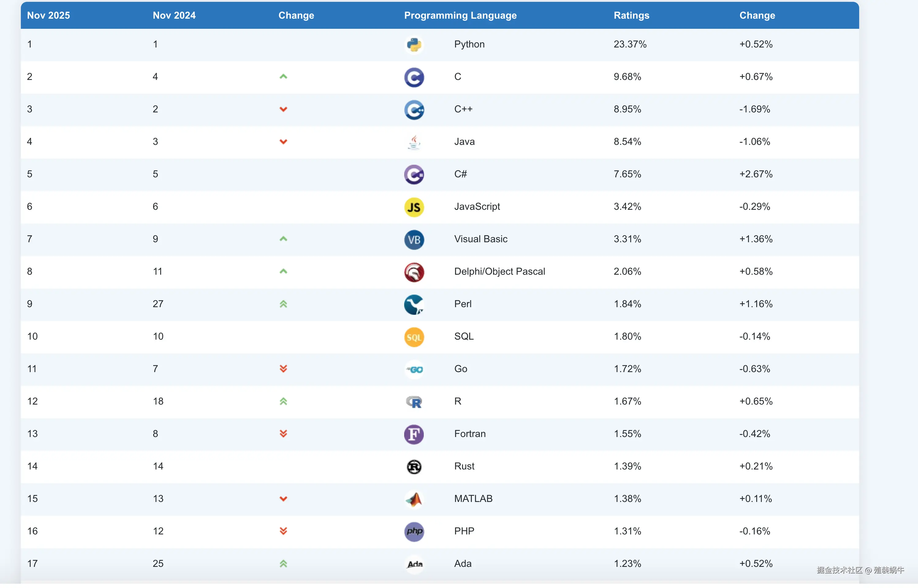Click the Python logo icon

coord(414,45)
